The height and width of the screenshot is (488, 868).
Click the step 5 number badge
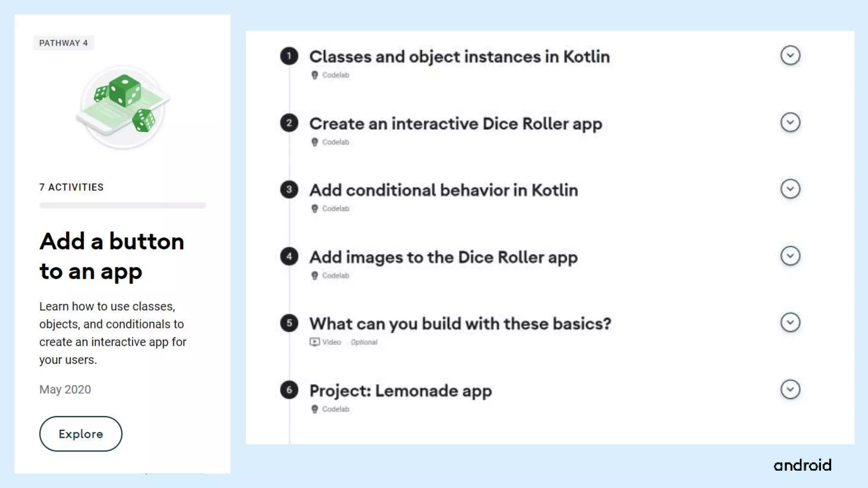[289, 323]
